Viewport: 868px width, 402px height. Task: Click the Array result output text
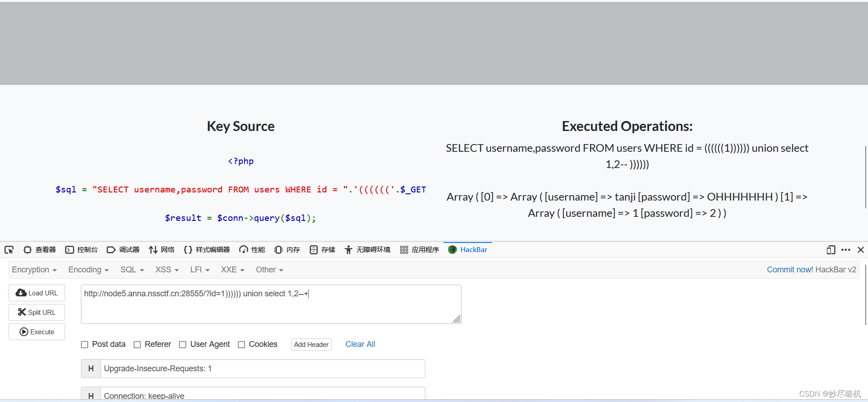click(627, 205)
